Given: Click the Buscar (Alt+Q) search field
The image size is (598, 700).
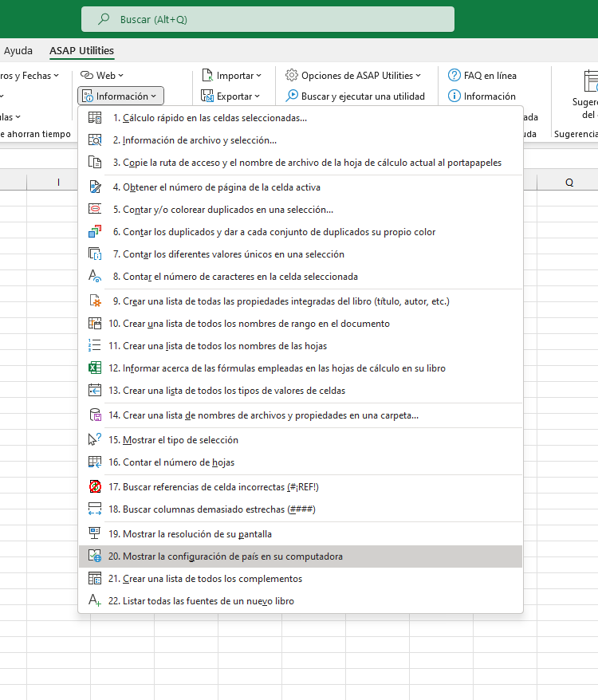Looking at the screenshot, I should [268, 19].
